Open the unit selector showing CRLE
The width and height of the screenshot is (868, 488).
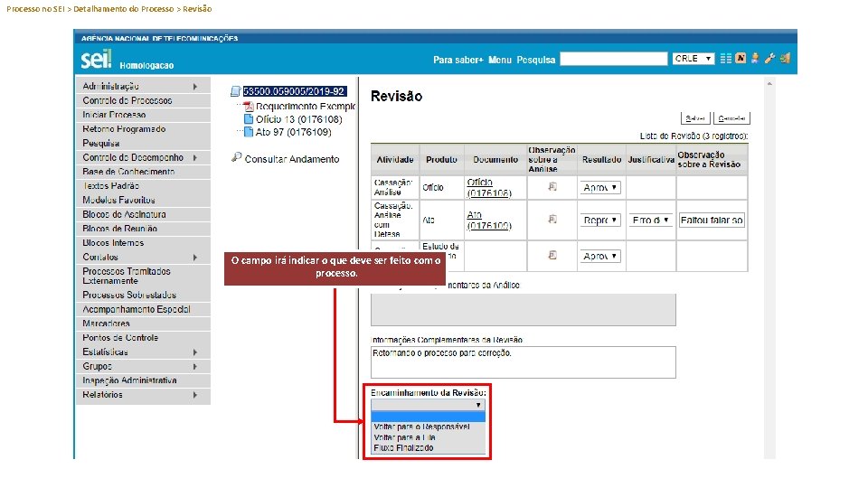pyautogui.click(x=693, y=59)
